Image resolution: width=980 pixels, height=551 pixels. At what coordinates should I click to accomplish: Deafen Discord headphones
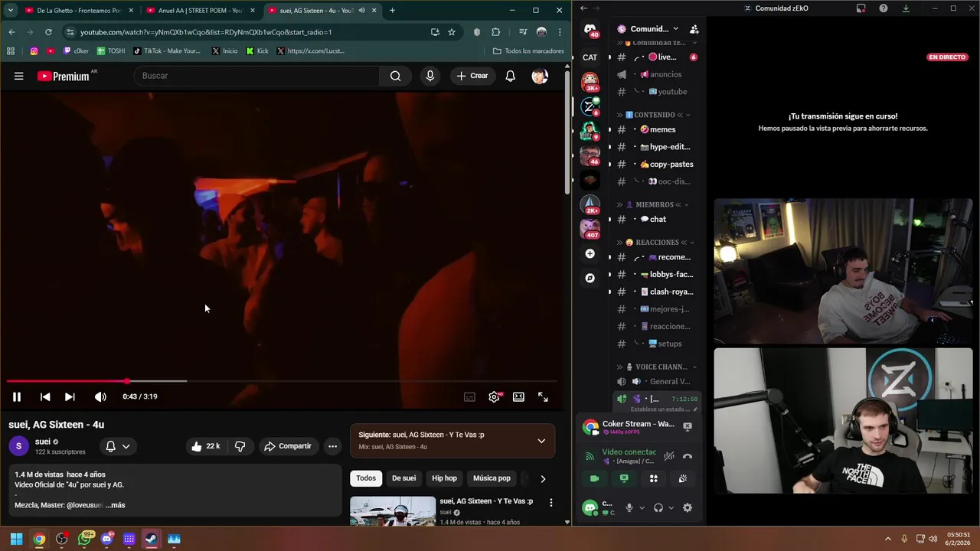658,507
